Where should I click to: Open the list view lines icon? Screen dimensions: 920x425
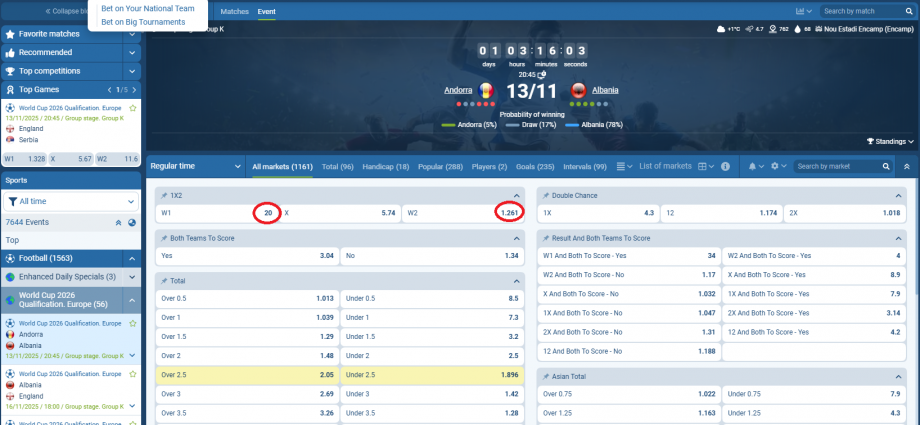[x=624, y=167]
